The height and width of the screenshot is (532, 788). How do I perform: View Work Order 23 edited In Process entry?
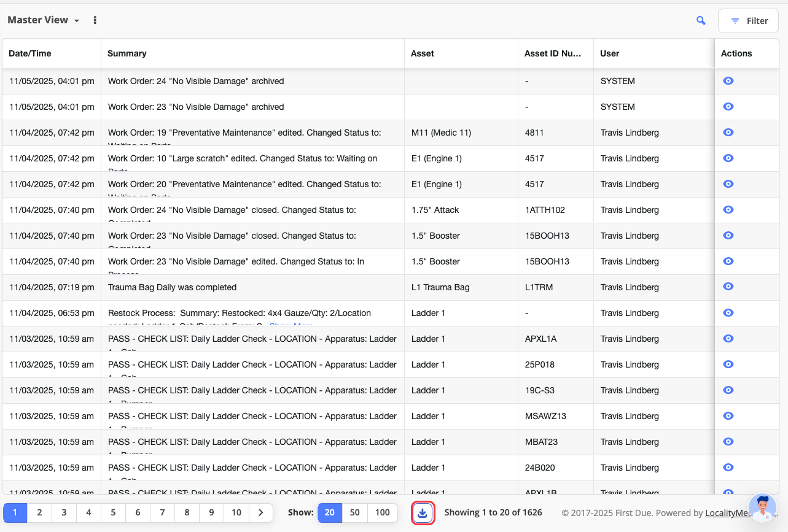pyautogui.click(x=728, y=261)
